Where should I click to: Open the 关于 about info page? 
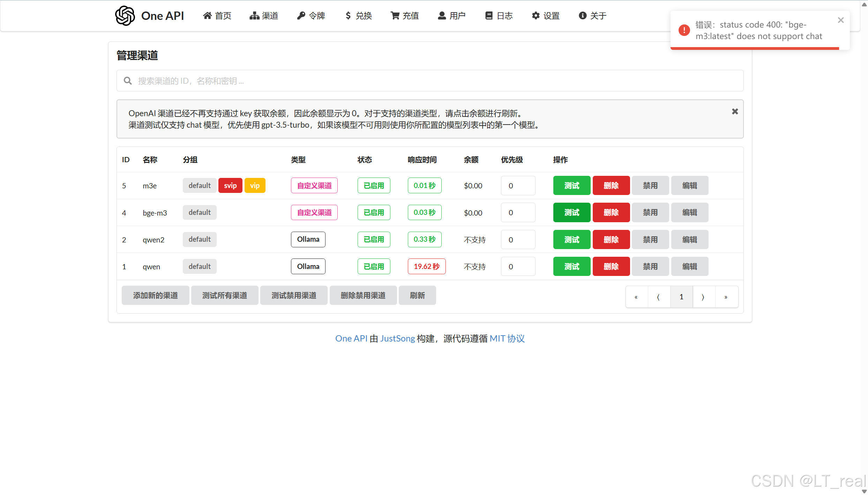point(592,16)
